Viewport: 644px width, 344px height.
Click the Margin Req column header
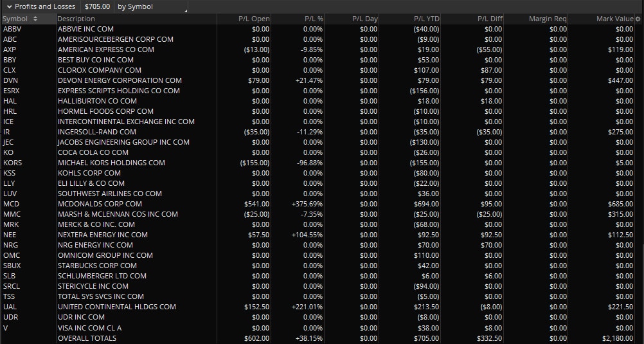point(548,19)
